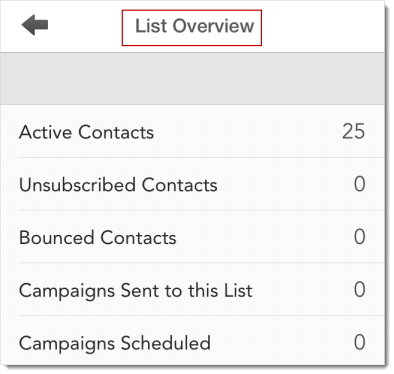
Task: Open the Active Contacts row
Action: point(192,131)
